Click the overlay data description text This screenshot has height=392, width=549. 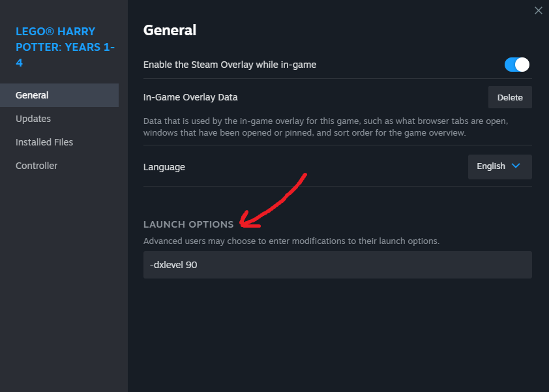point(325,127)
